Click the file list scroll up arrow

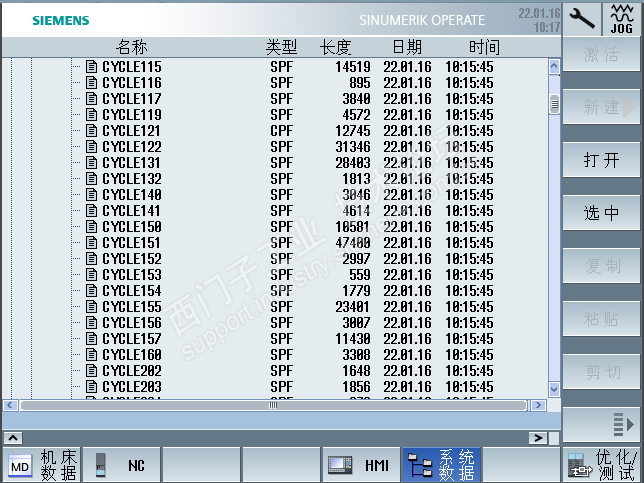(554, 66)
